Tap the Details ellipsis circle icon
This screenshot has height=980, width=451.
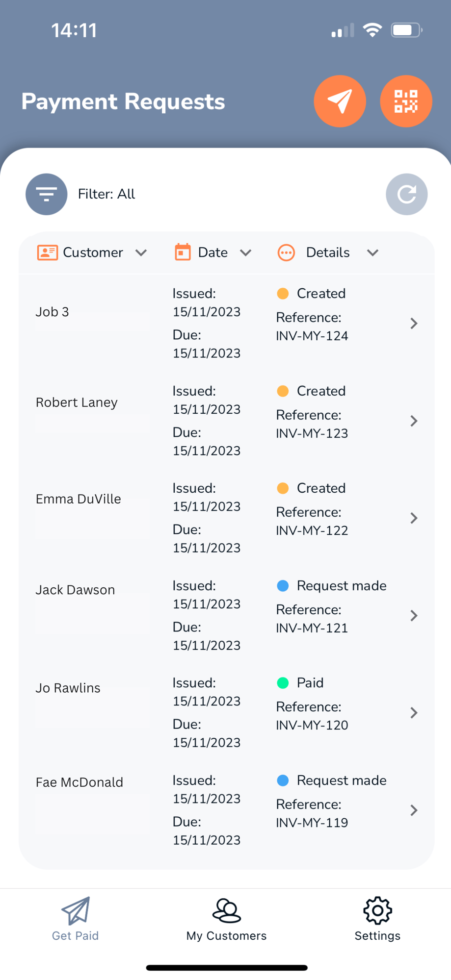click(286, 252)
